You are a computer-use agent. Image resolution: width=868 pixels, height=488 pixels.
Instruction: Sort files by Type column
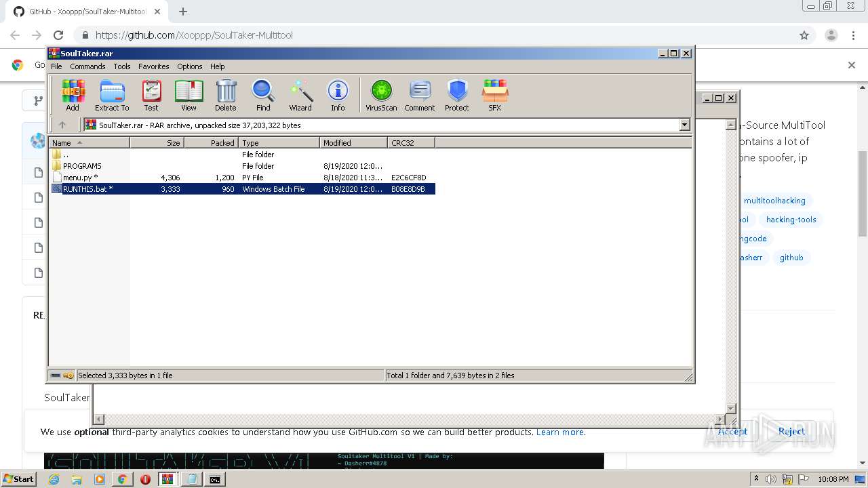(279, 142)
